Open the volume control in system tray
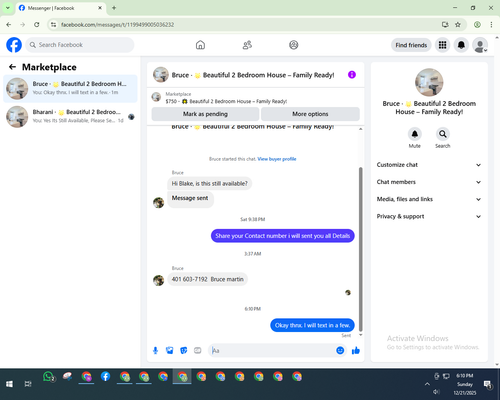 point(436,392)
